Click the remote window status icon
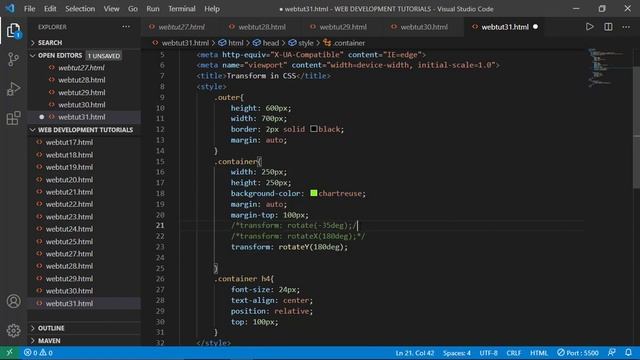The height and width of the screenshot is (360, 640). click(9, 353)
